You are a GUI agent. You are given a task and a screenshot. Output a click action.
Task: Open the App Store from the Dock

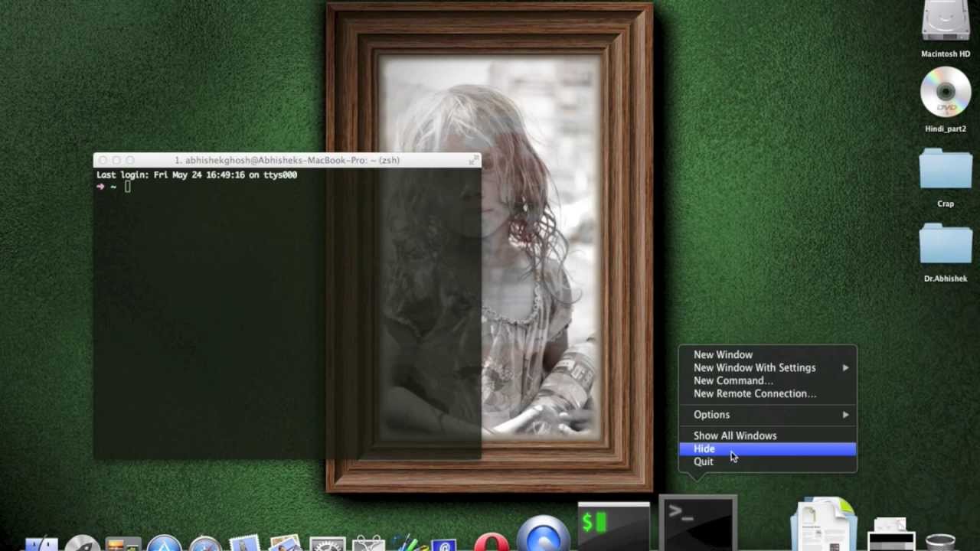164,543
